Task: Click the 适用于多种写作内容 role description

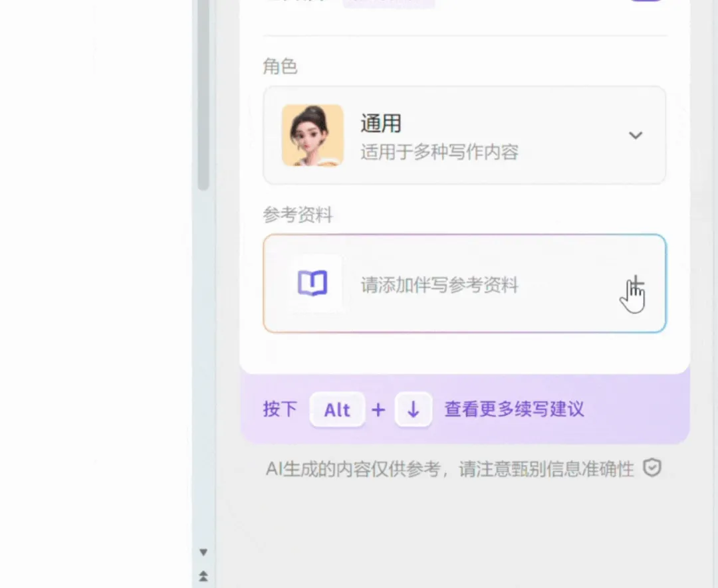Action: pyautogui.click(x=439, y=152)
